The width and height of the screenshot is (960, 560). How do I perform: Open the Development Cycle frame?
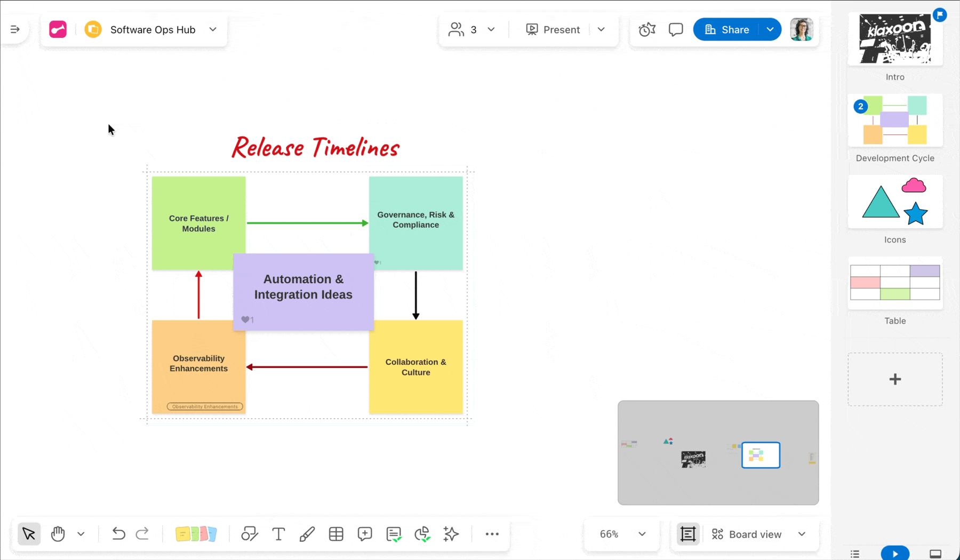pyautogui.click(x=895, y=121)
